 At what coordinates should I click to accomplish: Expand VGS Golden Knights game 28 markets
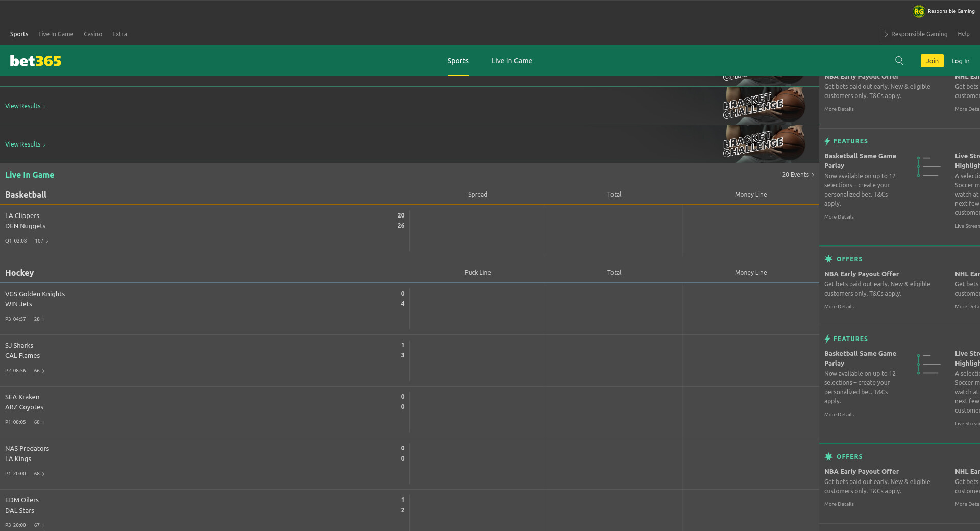pos(39,319)
